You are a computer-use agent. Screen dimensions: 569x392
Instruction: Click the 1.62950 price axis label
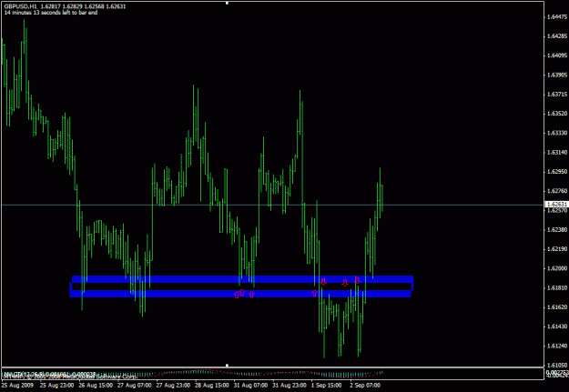557,172
